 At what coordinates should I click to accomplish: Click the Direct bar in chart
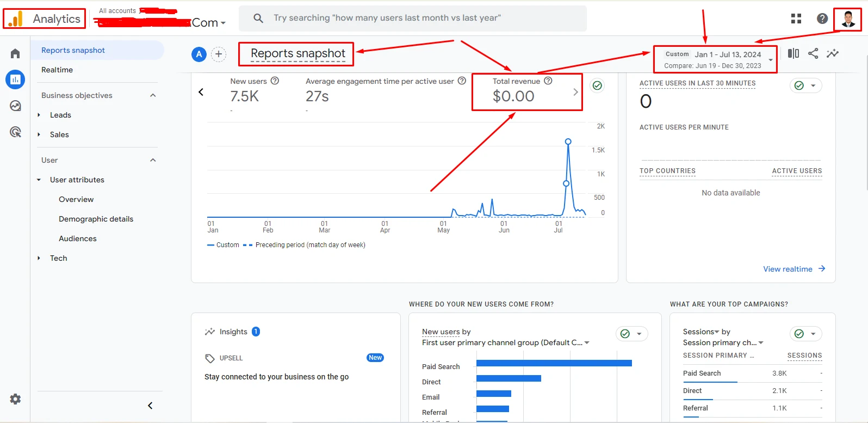tap(509, 378)
